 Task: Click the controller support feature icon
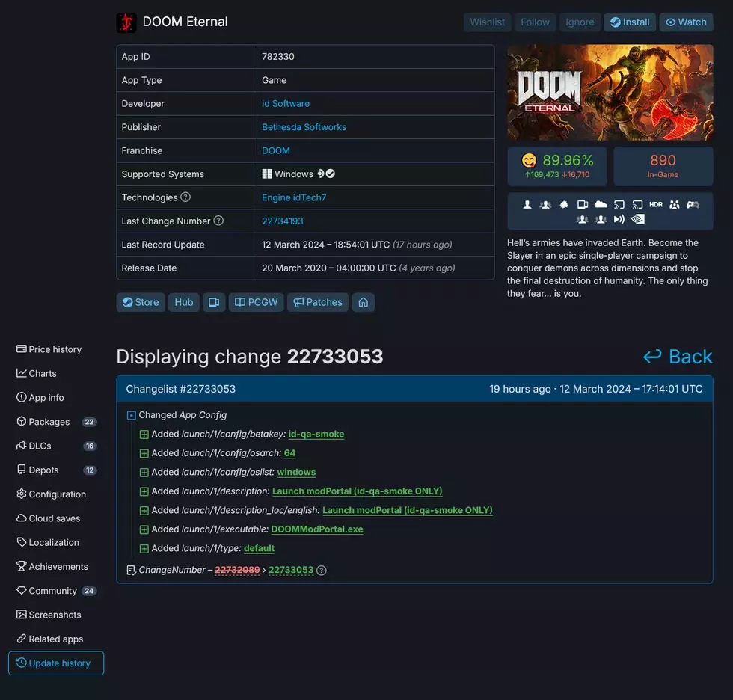(693, 205)
